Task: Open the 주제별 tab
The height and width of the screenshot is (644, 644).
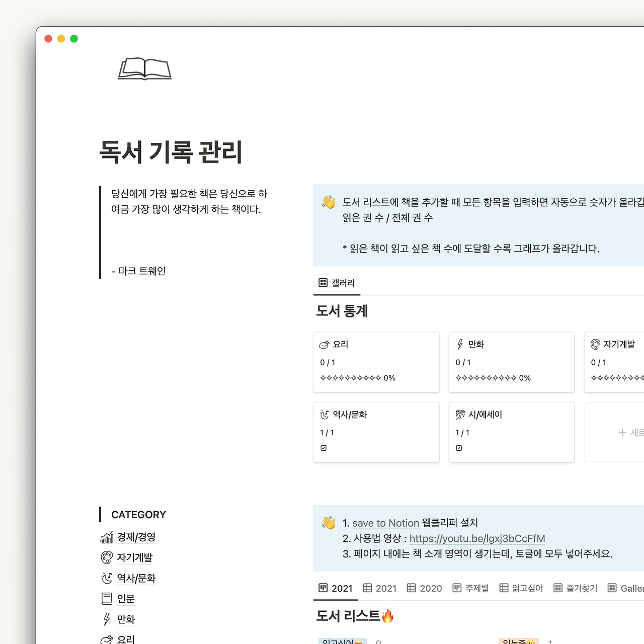Action: point(470,588)
